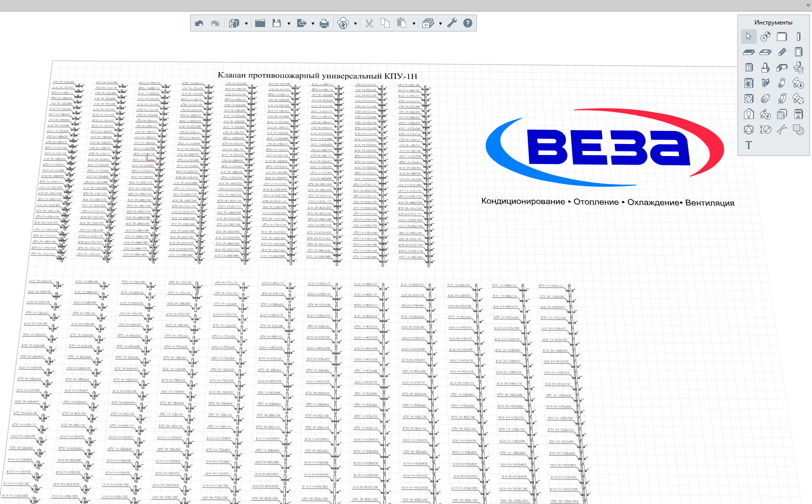
Task: Print using the printer button
Action: pyautogui.click(x=324, y=23)
